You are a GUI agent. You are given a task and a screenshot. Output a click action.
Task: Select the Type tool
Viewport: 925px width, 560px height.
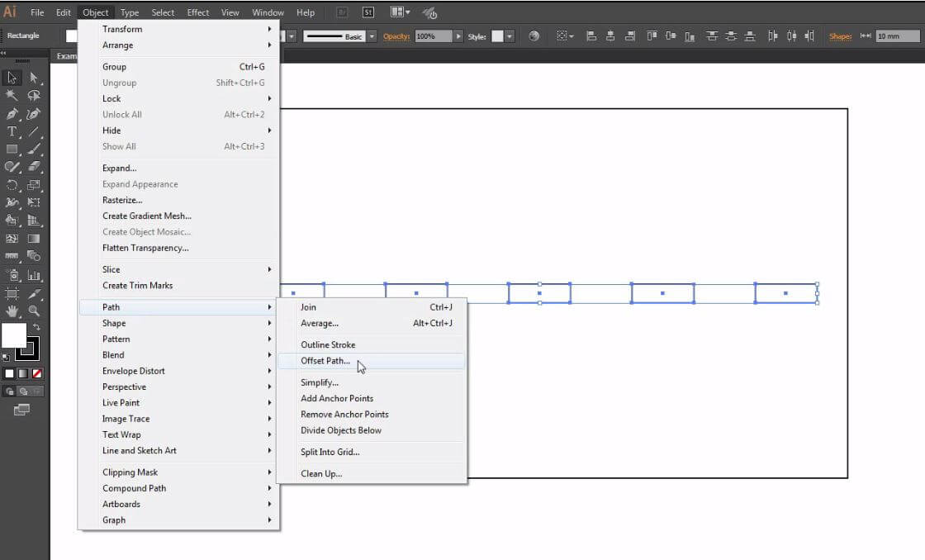click(12, 130)
